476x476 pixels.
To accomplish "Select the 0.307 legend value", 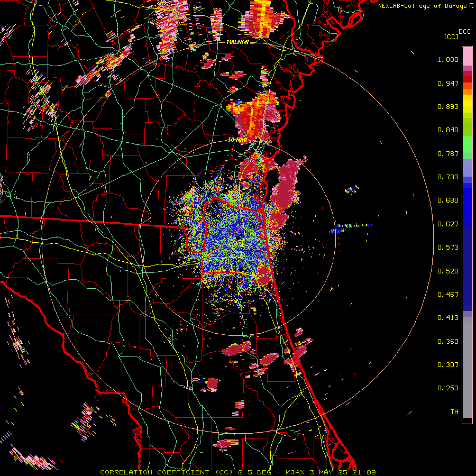I will tap(448, 365).
